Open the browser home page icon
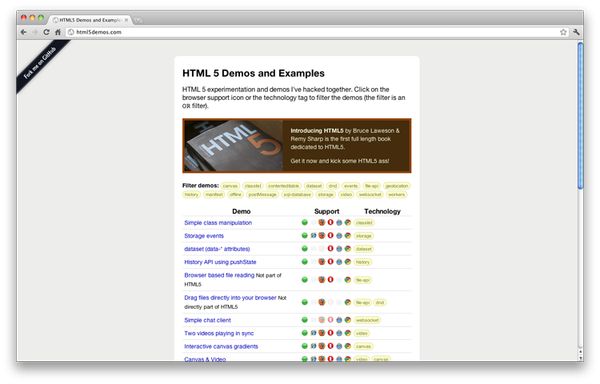Viewport: 600px width, 384px height. coord(58,32)
